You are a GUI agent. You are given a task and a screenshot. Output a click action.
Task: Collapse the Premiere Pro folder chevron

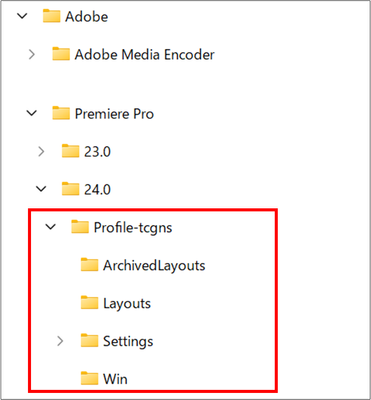32,114
